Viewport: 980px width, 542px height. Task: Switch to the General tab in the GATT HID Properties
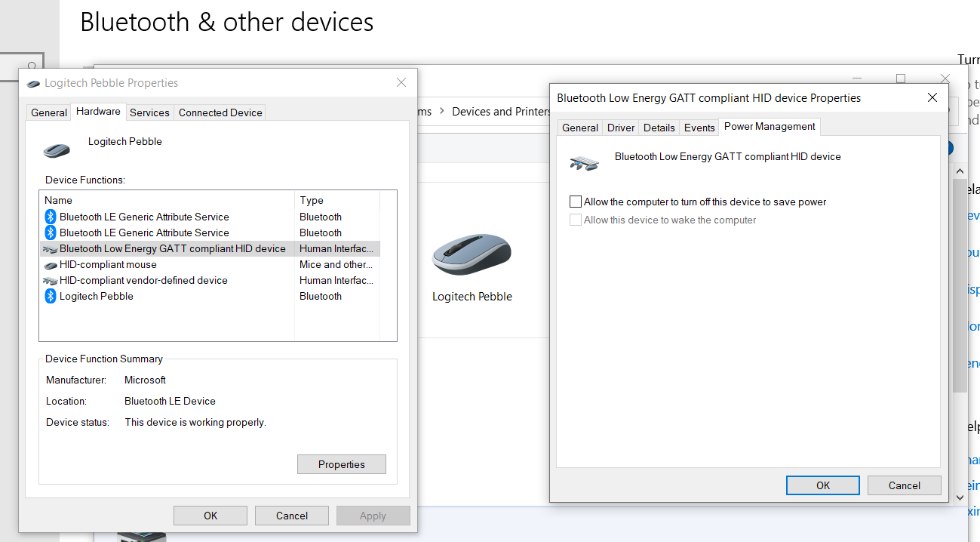[580, 128]
